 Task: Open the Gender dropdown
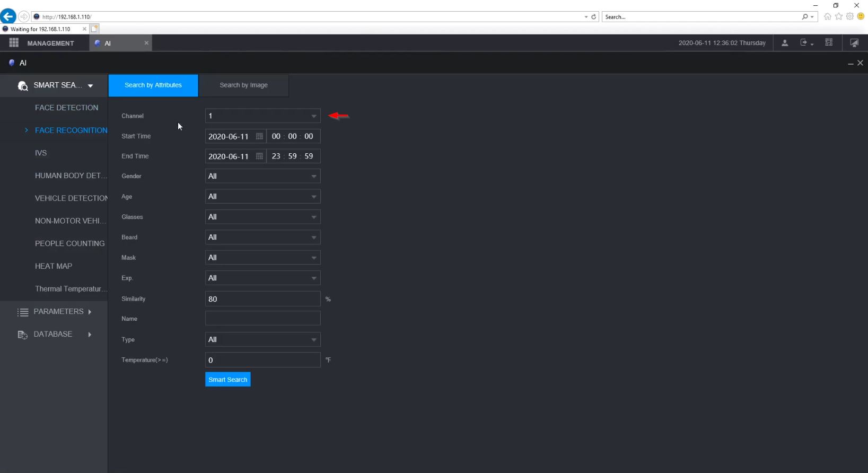pos(262,176)
